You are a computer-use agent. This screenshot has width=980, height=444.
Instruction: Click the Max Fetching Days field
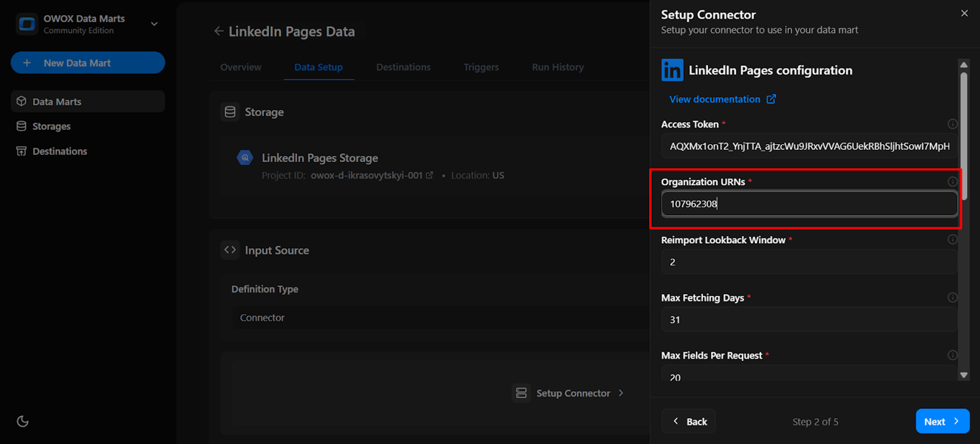tap(809, 320)
